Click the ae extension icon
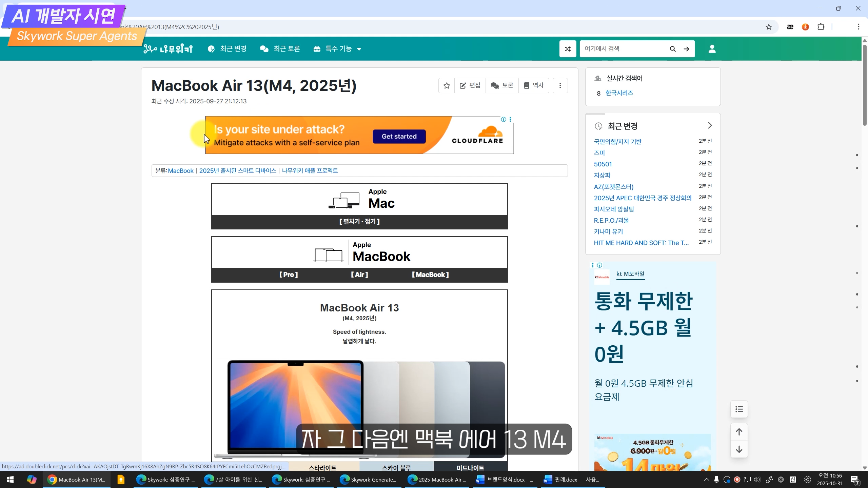This screenshot has width=868, height=488. point(790,27)
